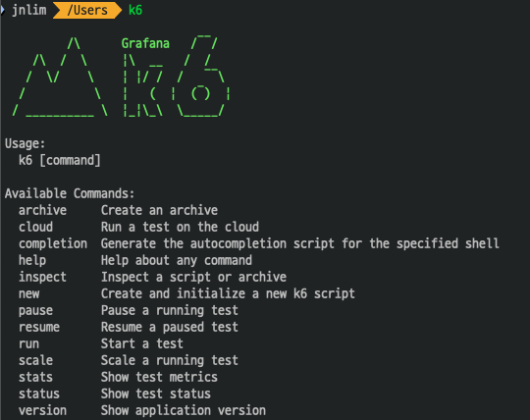Click the 'cloud' command name
Viewport: 530px width, 420px height.
click(x=36, y=227)
